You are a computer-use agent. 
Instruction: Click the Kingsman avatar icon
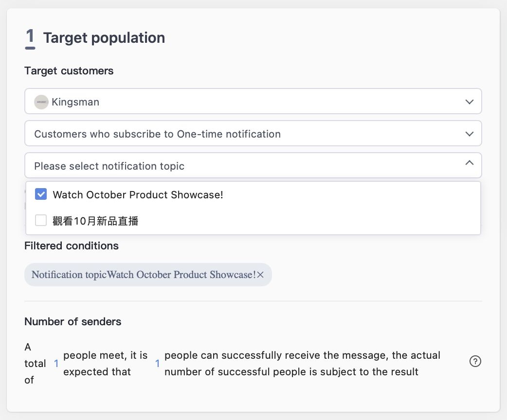pos(41,102)
